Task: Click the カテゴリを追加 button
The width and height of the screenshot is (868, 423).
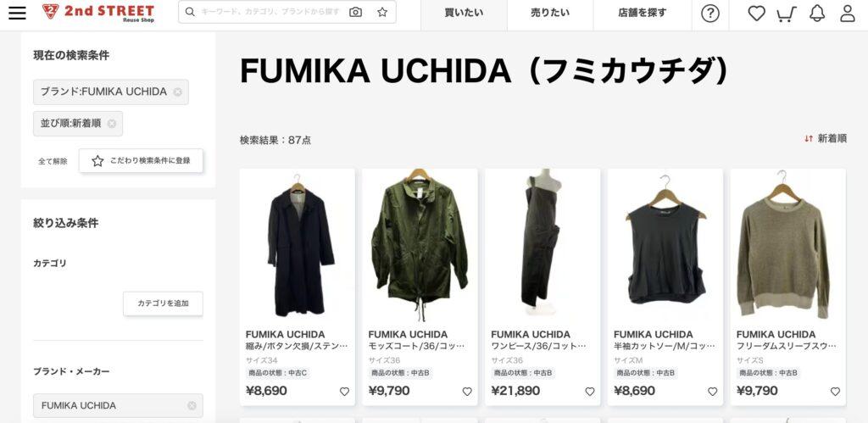Action: point(163,303)
